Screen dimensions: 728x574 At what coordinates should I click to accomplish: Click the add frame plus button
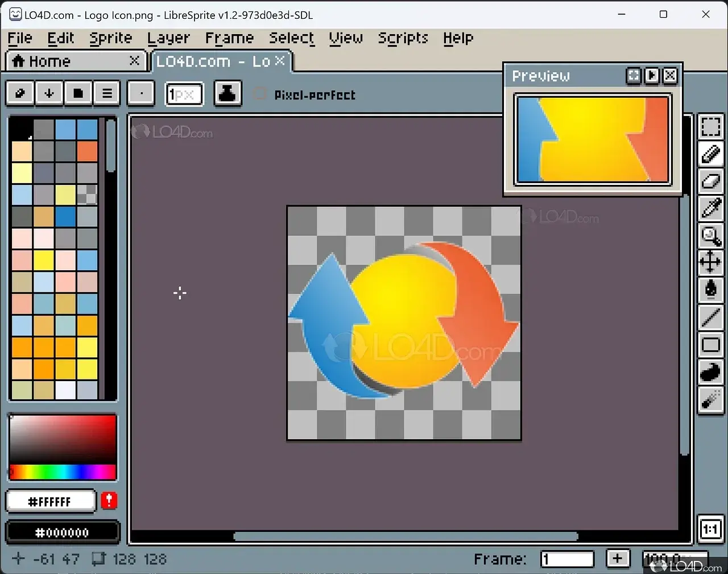point(617,559)
